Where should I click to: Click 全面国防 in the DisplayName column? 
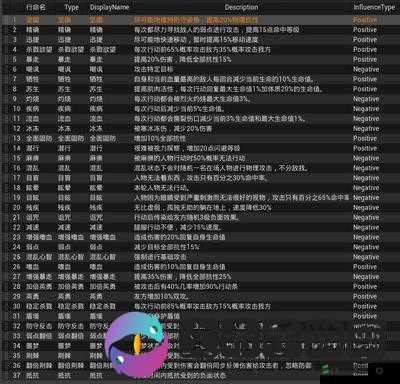click(x=103, y=138)
